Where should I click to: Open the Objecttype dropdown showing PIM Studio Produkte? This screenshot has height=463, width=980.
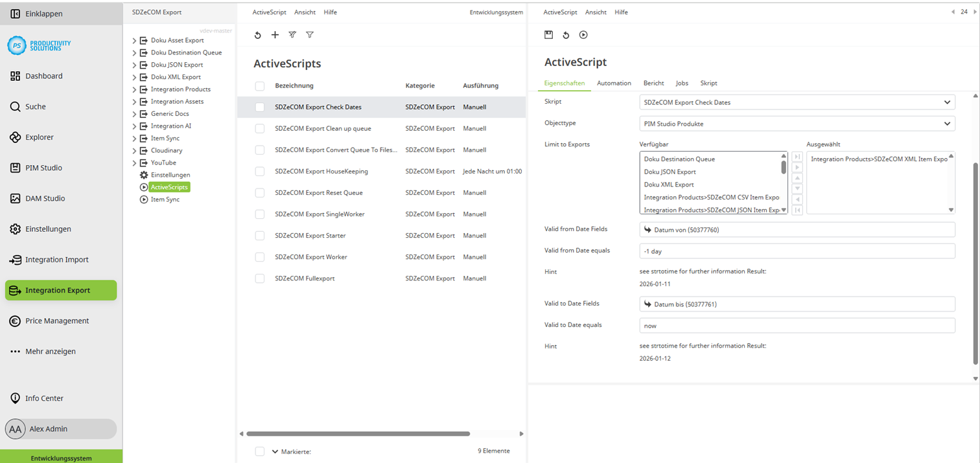tap(797, 123)
